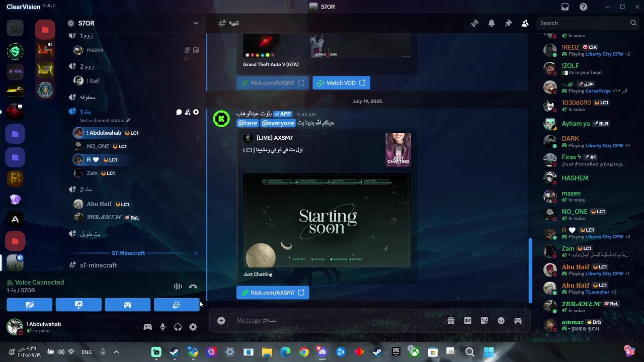Open Epic Games in taskbar
Image resolution: width=644 pixels, height=362 pixels.
[396, 352]
